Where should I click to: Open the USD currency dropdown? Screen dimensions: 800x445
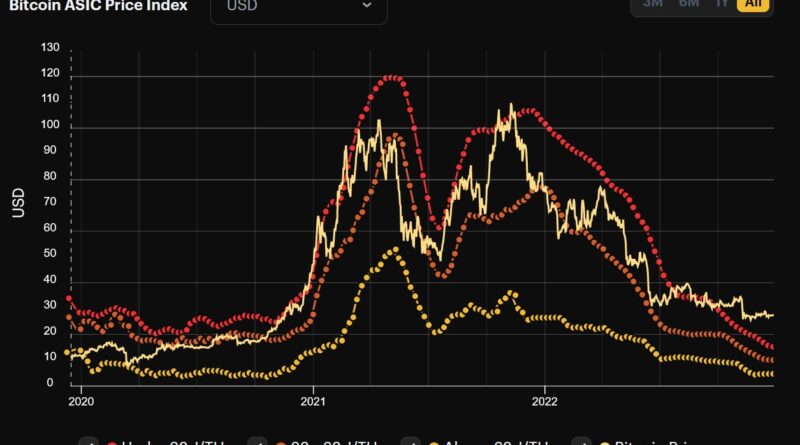298,6
